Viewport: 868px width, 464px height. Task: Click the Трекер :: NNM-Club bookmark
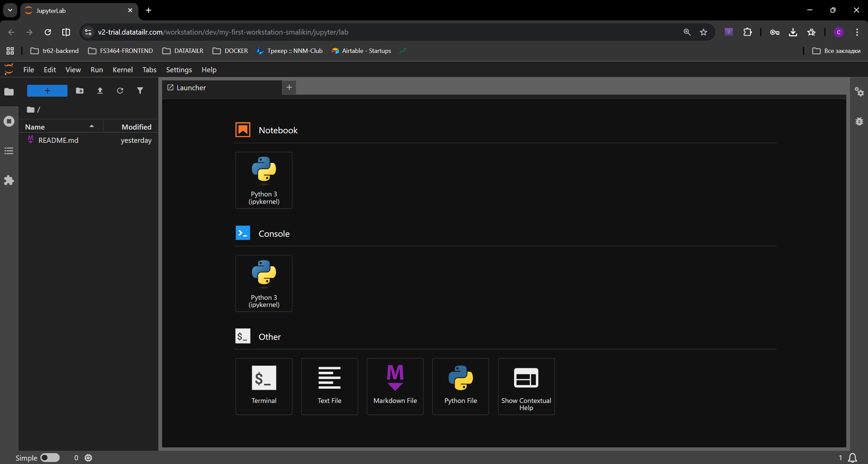pos(290,51)
